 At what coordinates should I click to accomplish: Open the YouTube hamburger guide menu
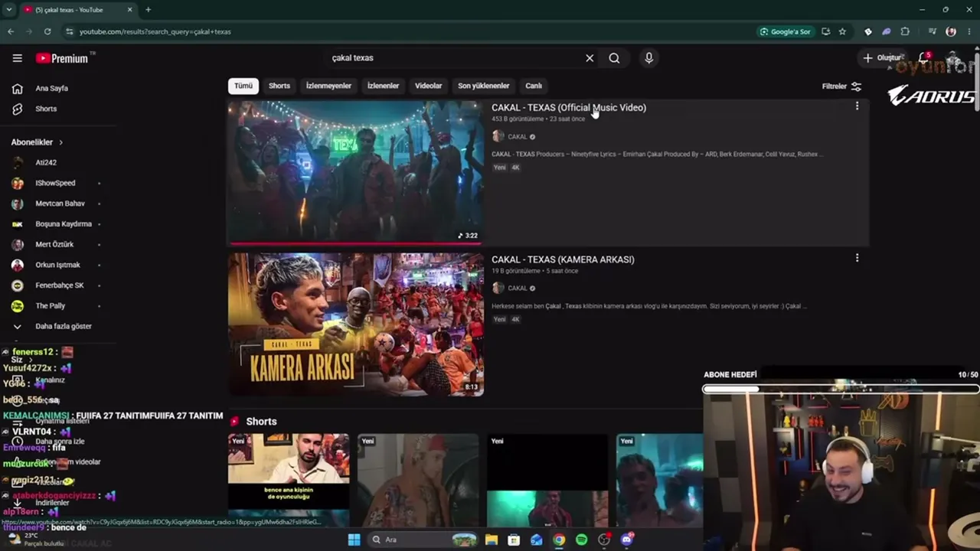[17, 58]
